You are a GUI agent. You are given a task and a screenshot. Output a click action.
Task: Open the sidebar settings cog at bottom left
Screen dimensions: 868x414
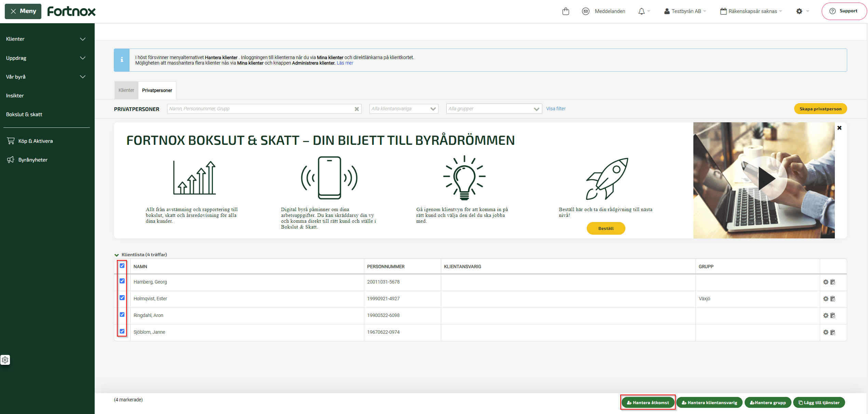point(5,360)
